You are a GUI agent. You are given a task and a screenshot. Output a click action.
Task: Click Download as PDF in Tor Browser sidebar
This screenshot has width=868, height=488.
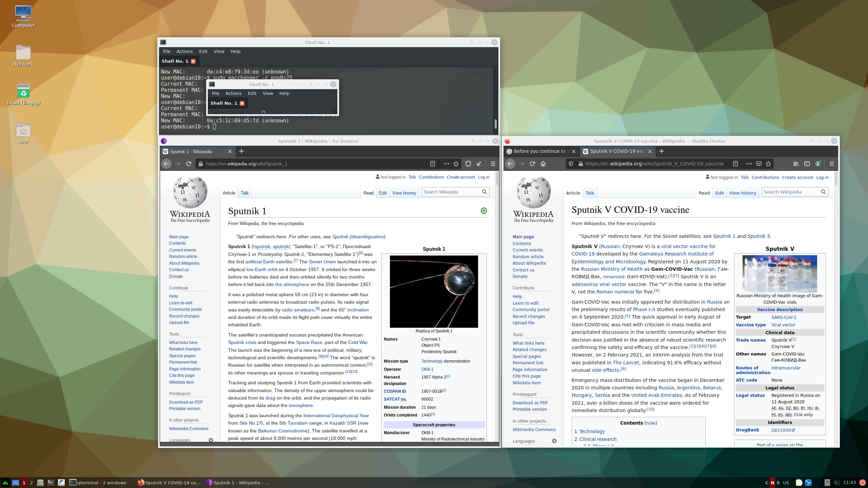tap(186, 402)
